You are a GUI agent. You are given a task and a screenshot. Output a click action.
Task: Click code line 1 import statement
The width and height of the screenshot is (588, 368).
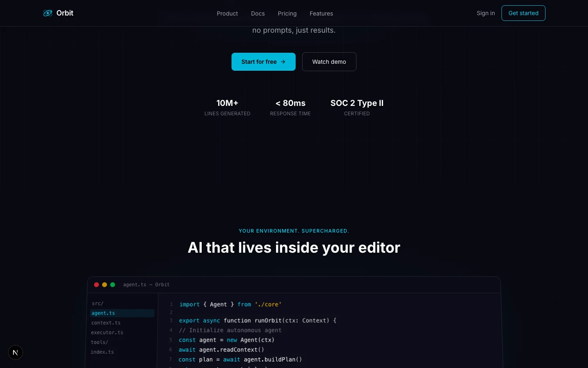pyautogui.click(x=230, y=305)
